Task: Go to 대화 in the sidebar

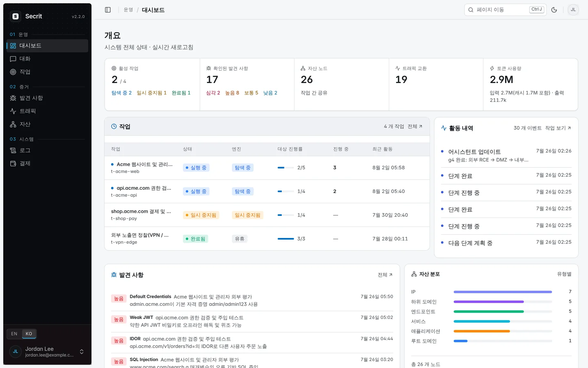Action: pyautogui.click(x=47, y=59)
